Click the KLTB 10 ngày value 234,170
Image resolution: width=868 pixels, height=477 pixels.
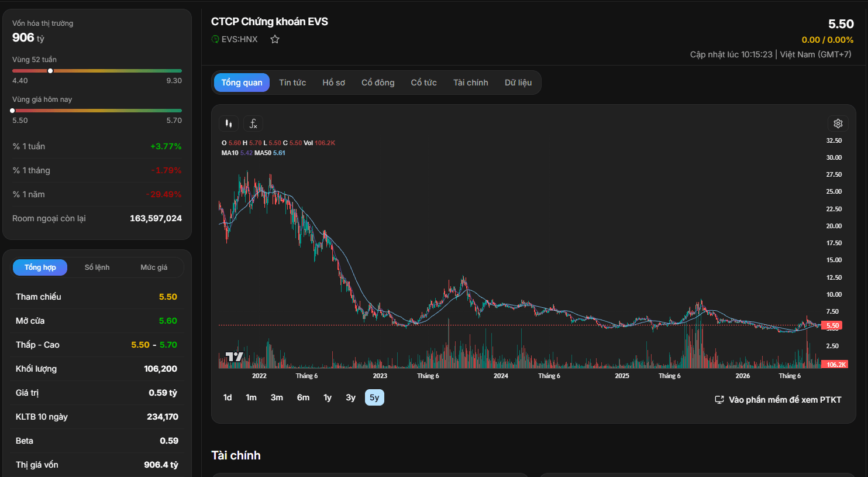(163, 417)
